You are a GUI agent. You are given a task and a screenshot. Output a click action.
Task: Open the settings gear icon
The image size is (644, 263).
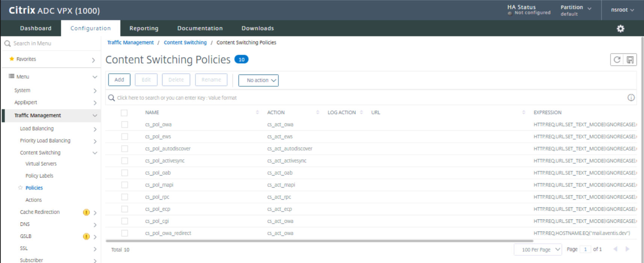620,29
